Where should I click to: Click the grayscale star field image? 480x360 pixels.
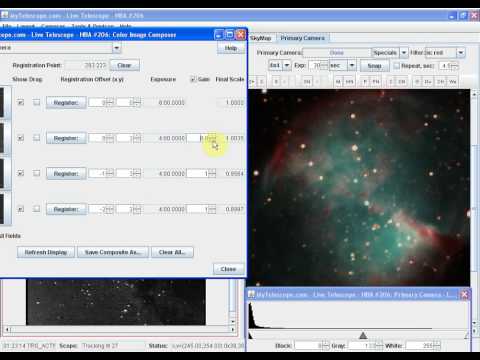click(116, 302)
